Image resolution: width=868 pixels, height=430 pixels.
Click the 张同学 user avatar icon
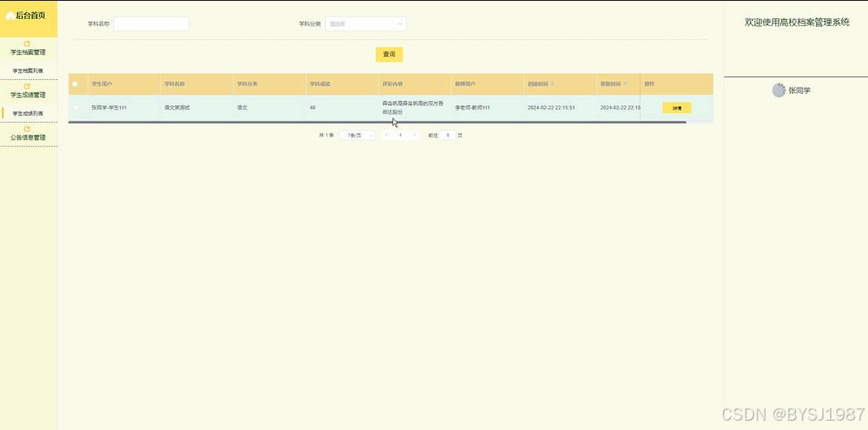779,90
